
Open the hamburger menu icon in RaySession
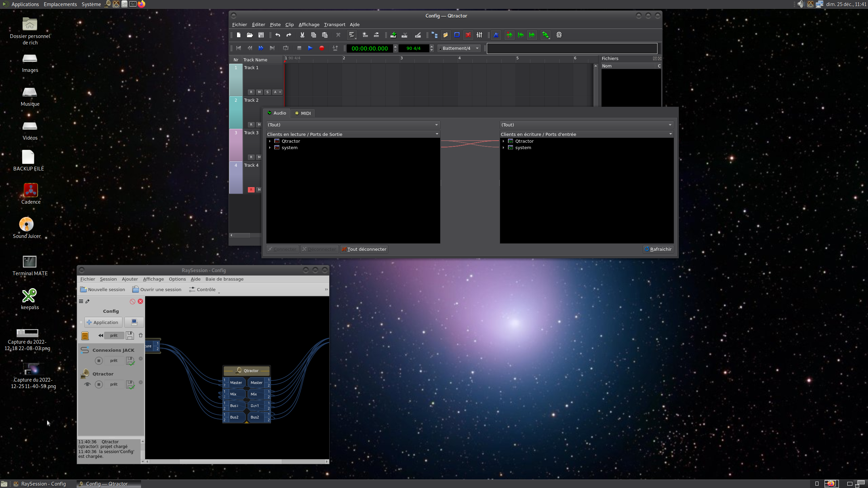(81, 301)
